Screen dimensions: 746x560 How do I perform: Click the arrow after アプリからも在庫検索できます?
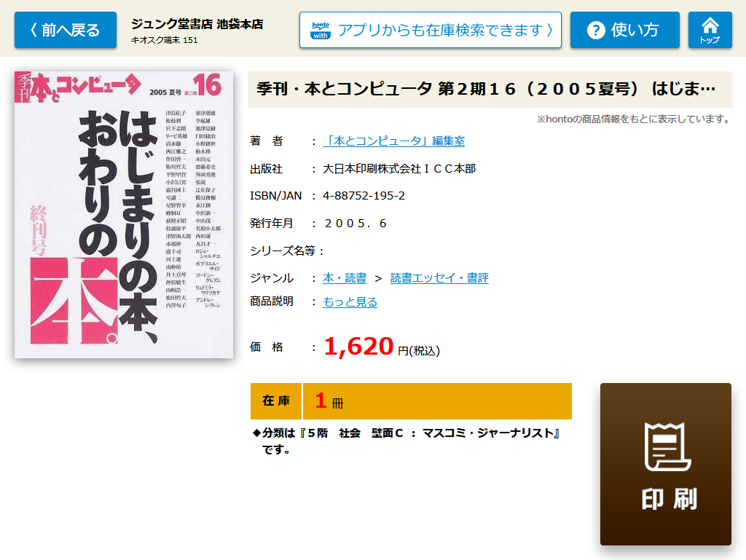550,30
